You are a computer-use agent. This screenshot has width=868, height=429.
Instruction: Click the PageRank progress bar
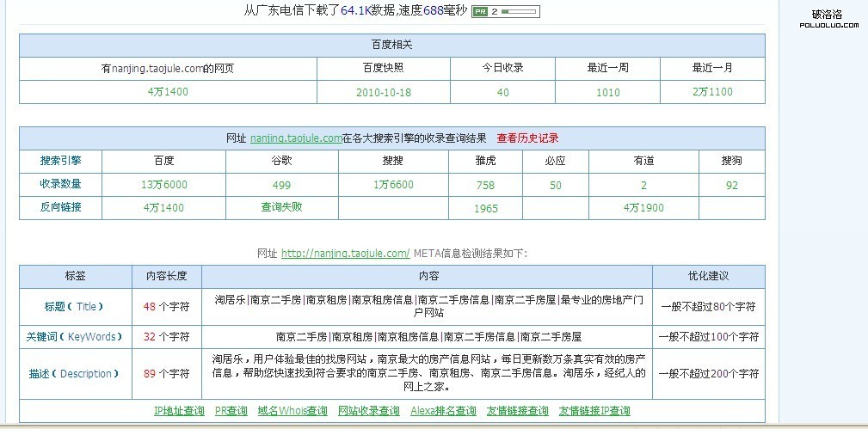[520, 12]
